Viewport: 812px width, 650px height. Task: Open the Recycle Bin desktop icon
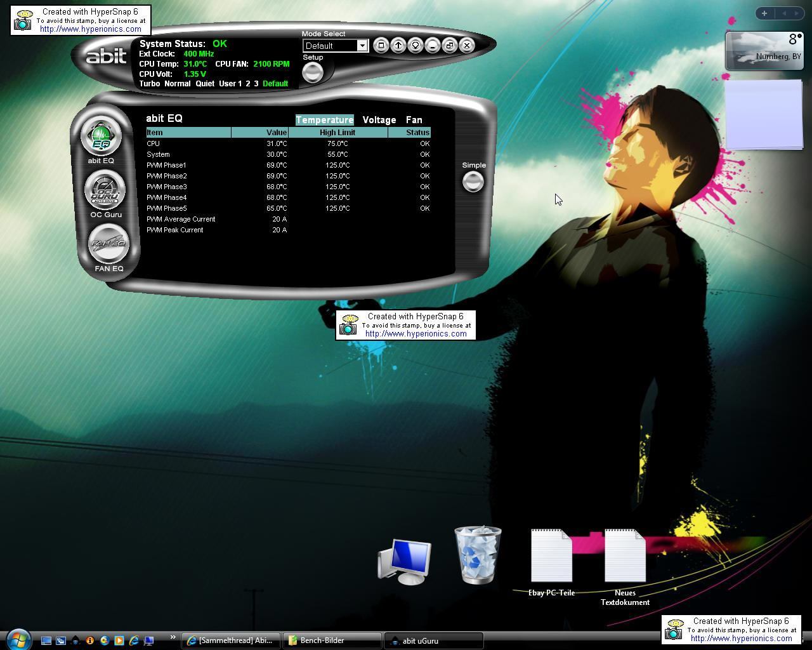(x=478, y=555)
